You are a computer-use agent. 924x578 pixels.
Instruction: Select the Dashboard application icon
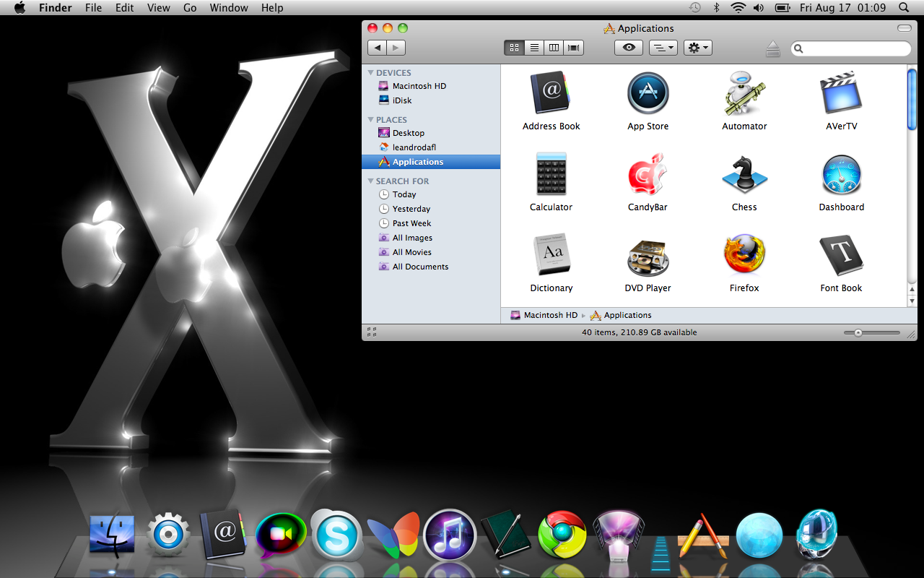(x=841, y=175)
